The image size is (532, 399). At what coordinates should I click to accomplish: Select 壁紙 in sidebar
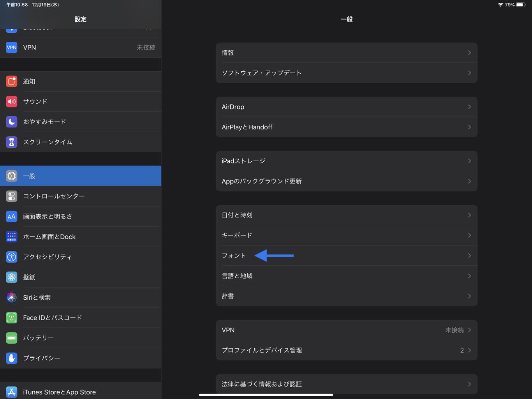(x=81, y=277)
